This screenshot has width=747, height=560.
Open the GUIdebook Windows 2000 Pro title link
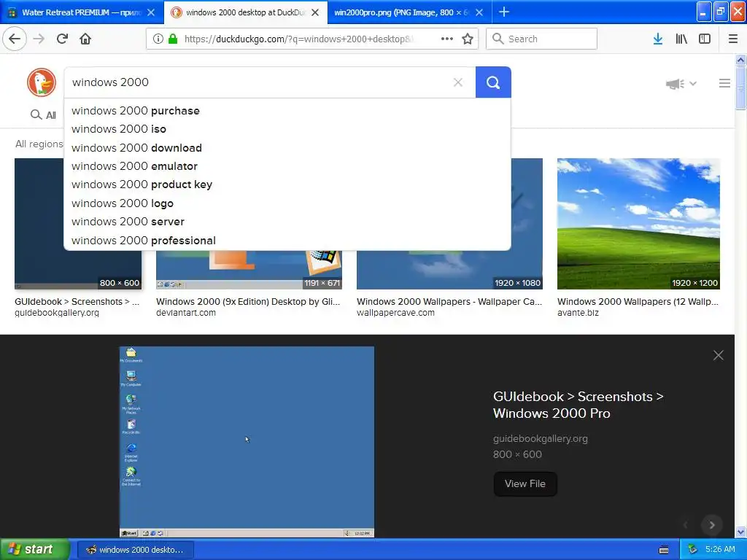(578, 405)
